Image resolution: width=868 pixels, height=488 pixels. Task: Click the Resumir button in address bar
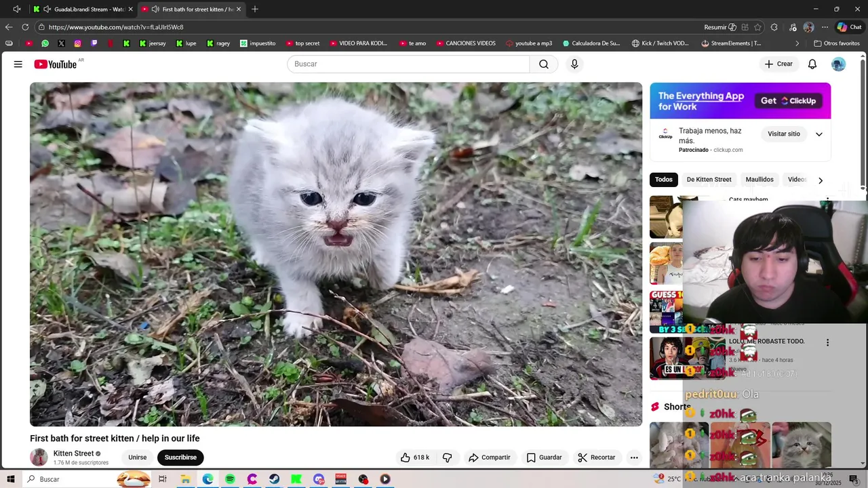[x=720, y=27]
